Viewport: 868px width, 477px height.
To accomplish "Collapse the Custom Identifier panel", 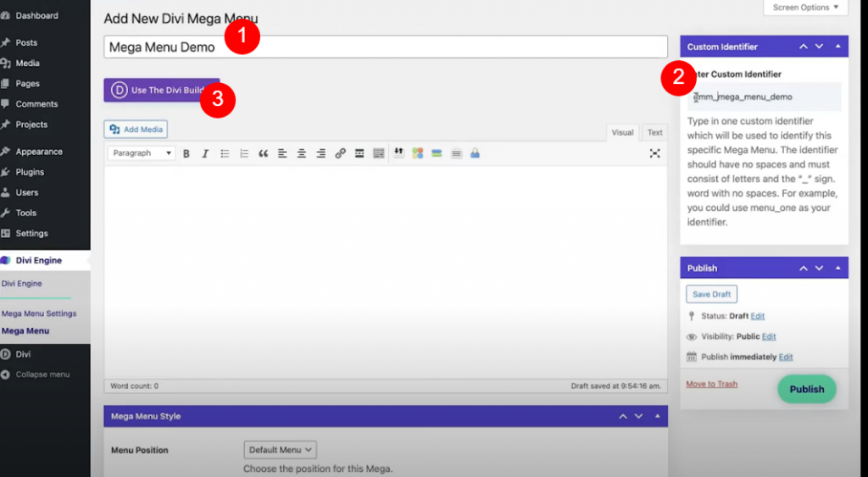I will [838, 47].
